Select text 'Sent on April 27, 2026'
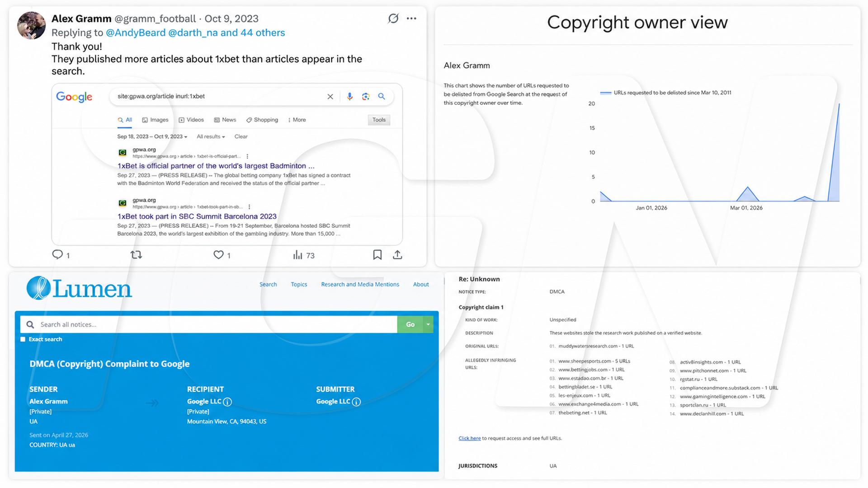Viewport: 868px width, 488px height. pos(59,435)
